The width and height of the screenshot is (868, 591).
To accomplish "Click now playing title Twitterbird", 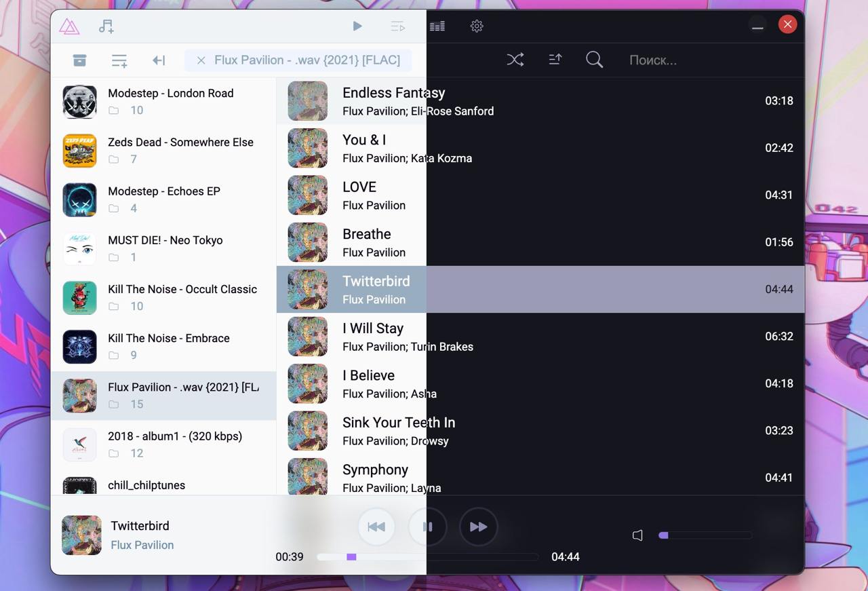I will (x=140, y=526).
